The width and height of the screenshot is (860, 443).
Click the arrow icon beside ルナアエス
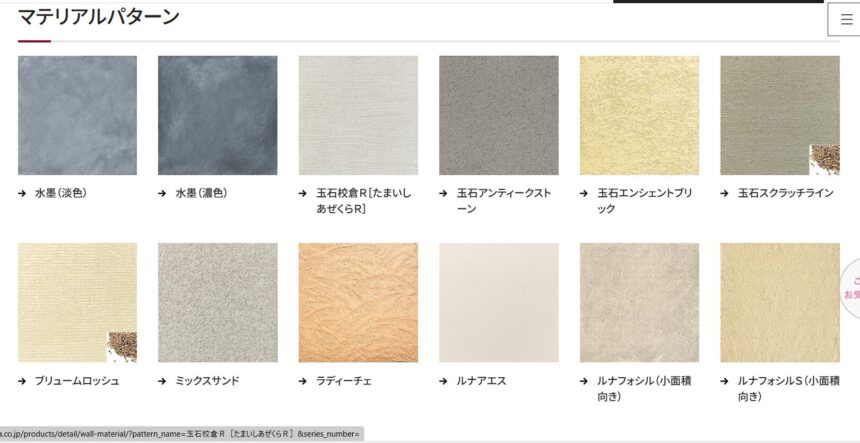443,380
